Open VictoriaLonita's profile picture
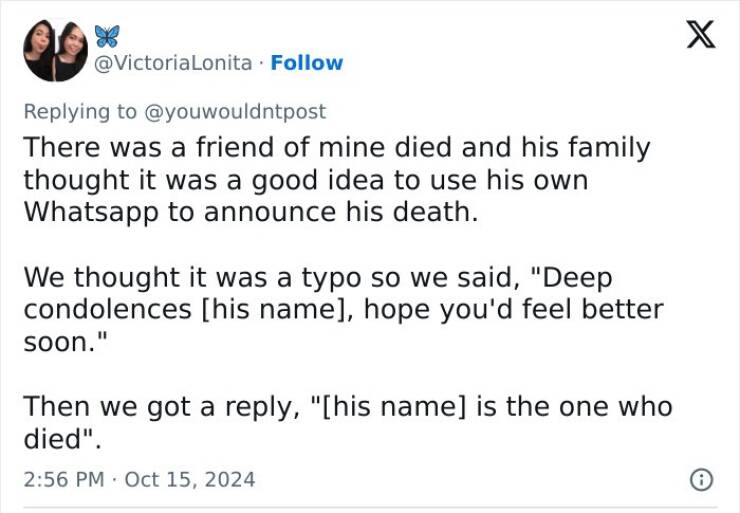Image resolution: width=740 pixels, height=513 pixels. (x=56, y=50)
